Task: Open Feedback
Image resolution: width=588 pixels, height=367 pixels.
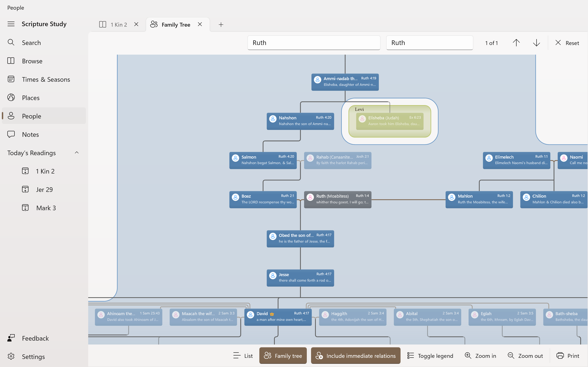Action: click(x=44, y=338)
